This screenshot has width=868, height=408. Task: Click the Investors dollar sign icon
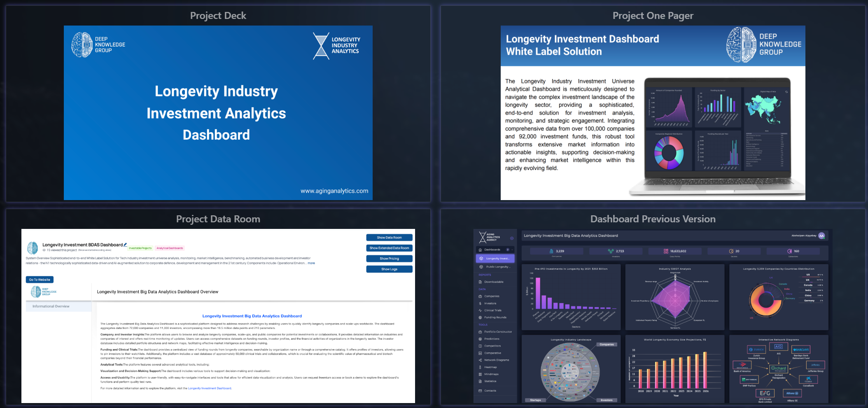(480, 303)
